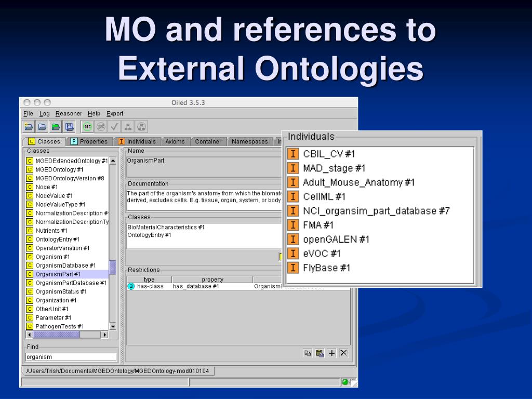The image size is (532, 399).
Task: Click the open folder toolbar icon
Action: click(x=43, y=127)
